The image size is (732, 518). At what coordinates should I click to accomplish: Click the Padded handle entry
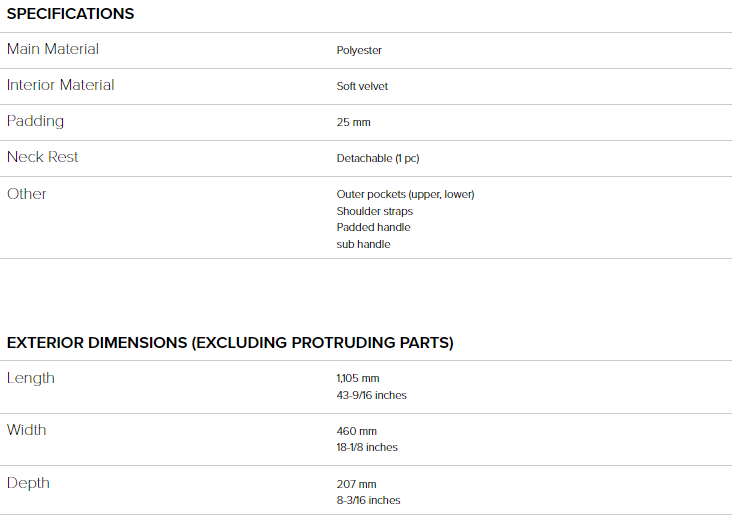tap(373, 227)
